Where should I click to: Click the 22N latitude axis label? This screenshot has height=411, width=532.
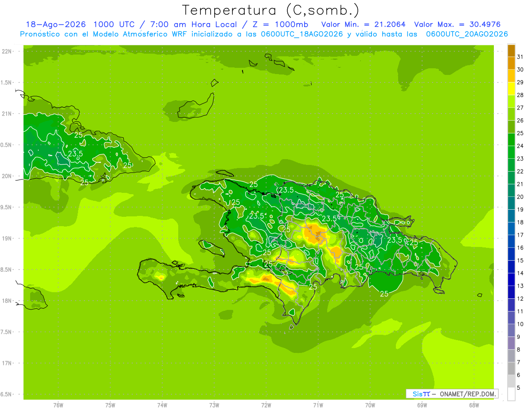8,51
